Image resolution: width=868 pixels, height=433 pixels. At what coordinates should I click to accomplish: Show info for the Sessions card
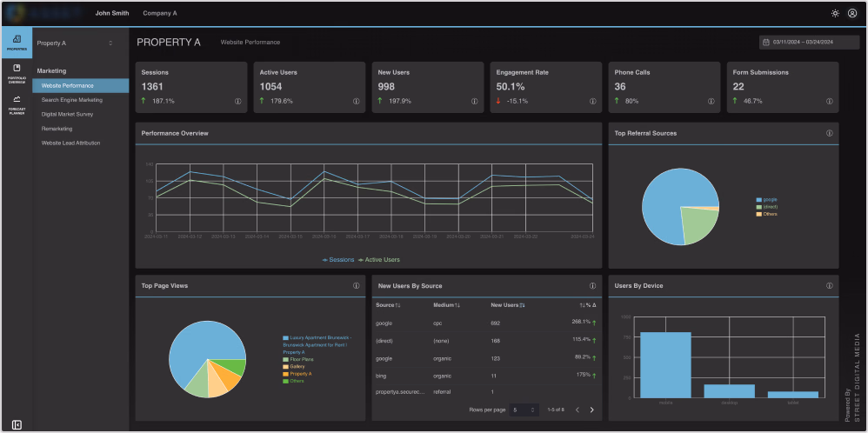click(238, 102)
